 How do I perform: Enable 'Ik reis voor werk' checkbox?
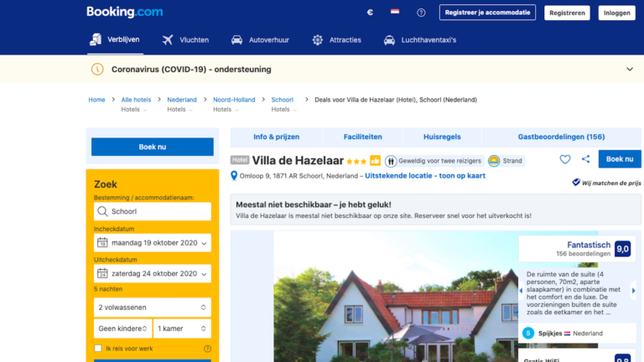(x=98, y=348)
